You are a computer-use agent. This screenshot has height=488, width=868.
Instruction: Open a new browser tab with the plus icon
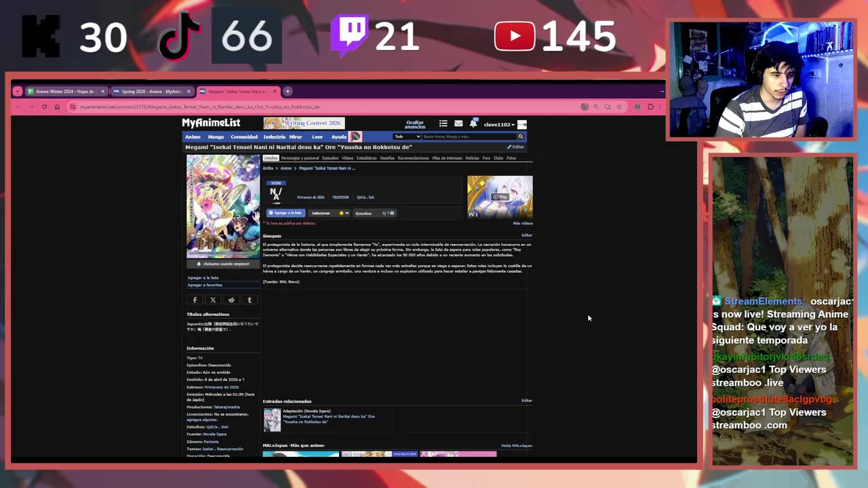pyautogui.click(x=288, y=91)
